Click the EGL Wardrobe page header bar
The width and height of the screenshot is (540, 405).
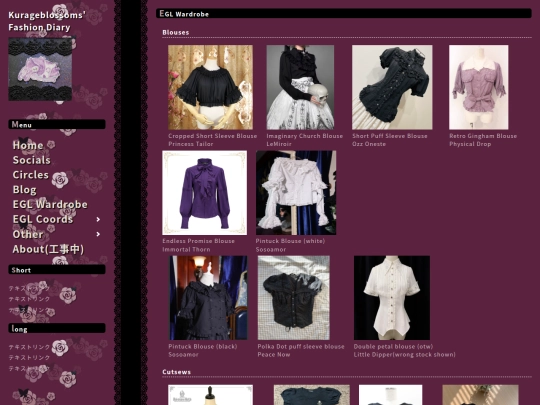(344, 14)
